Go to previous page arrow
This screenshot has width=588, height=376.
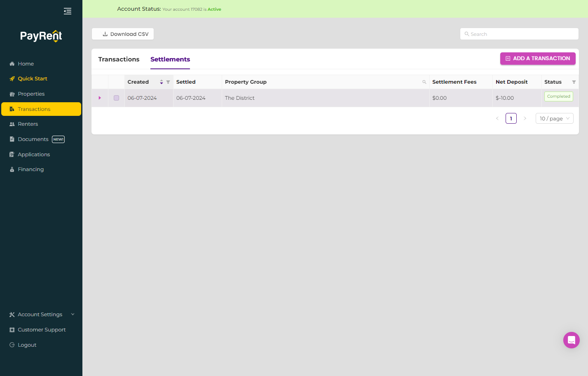pyautogui.click(x=497, y=118)
